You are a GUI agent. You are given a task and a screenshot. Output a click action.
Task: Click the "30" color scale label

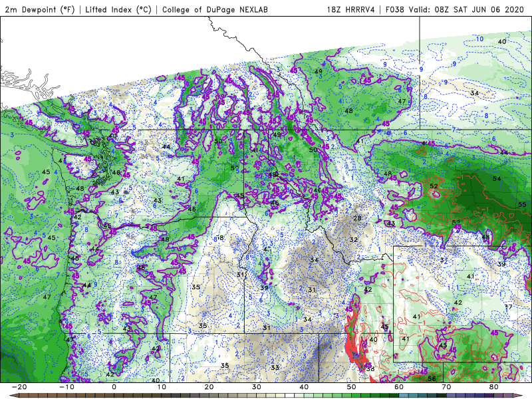tap(257, 387)
